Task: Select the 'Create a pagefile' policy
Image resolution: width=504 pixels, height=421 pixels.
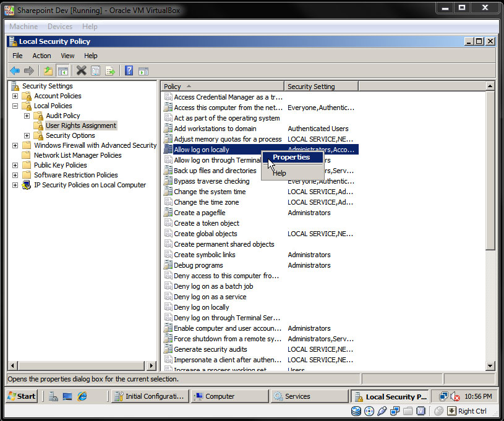Action: (x=200, y=213)
